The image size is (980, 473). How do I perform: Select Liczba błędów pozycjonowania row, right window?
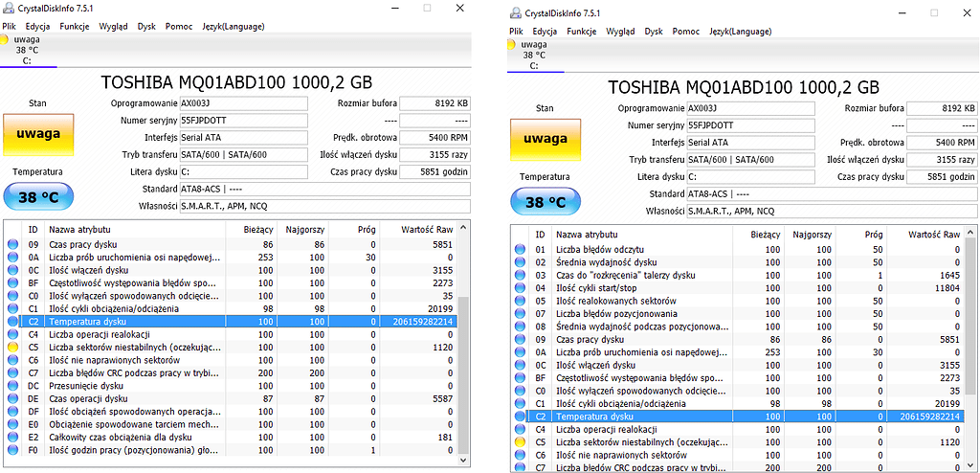738,313
